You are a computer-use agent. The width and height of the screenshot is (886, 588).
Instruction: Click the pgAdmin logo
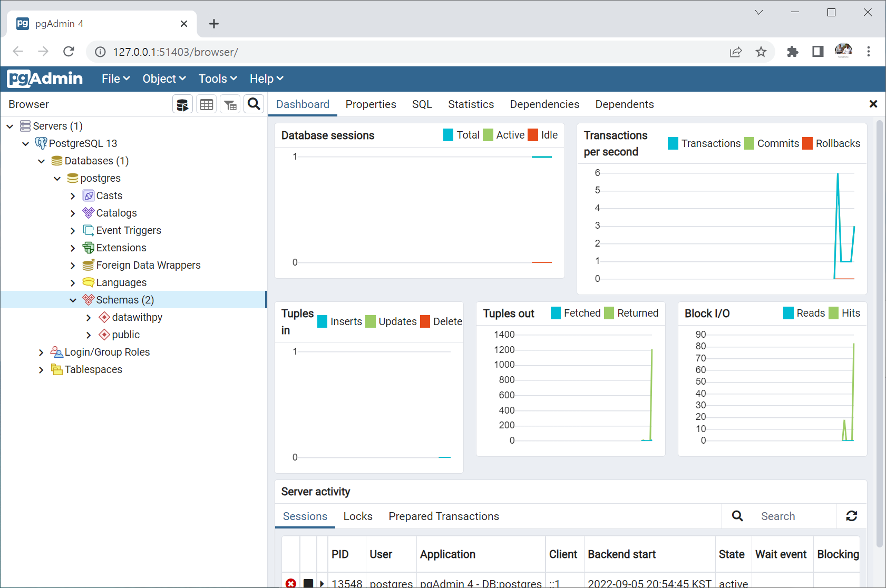45,79
